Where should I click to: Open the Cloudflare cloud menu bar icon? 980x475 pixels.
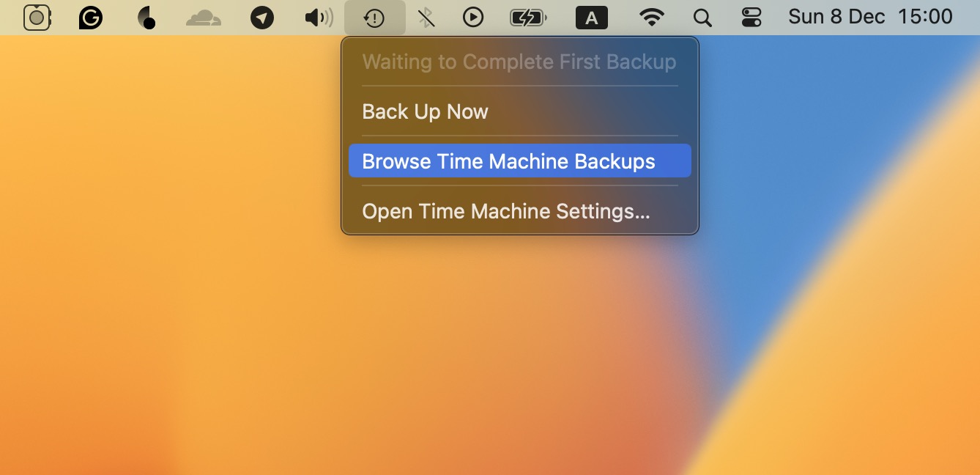[x=204, y=18]
